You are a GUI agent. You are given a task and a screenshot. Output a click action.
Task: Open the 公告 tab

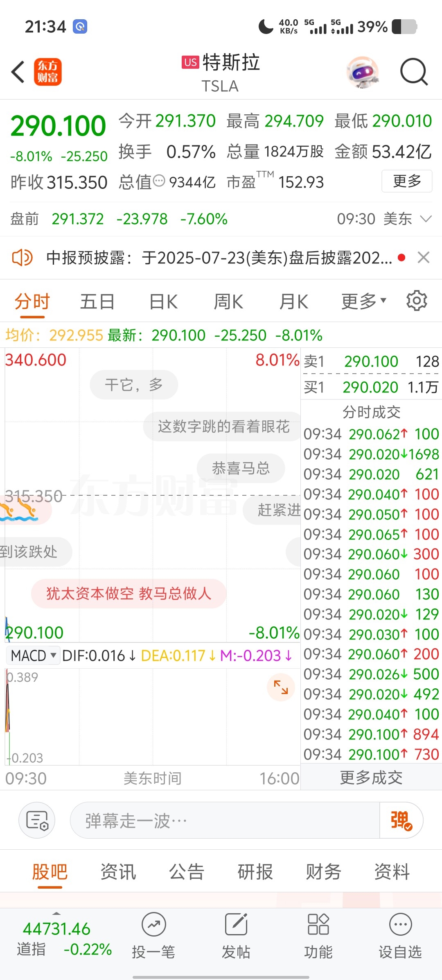[x=187, y=872]
